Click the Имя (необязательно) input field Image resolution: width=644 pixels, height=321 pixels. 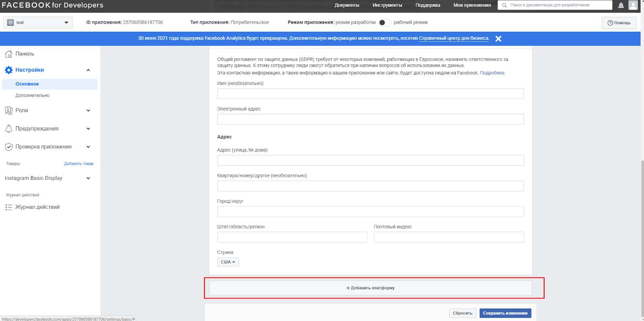pyautogui.click(x=370, y=94)
